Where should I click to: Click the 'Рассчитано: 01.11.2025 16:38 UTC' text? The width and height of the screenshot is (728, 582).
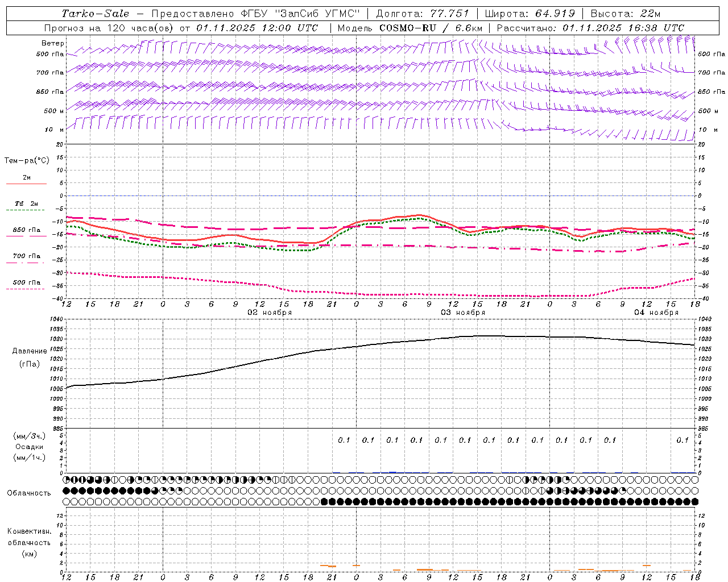click(590, 28)
